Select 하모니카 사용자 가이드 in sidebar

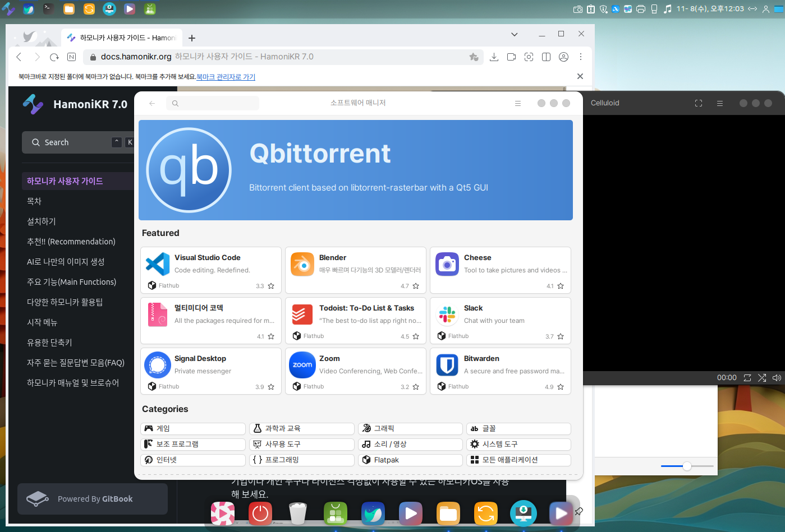77,181
